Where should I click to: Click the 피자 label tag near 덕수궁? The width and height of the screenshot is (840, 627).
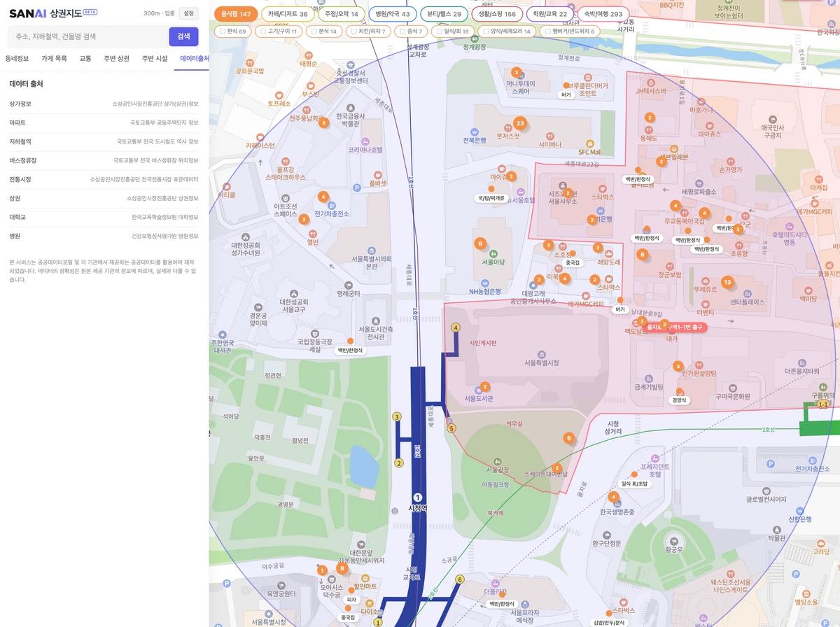(351, 600)
